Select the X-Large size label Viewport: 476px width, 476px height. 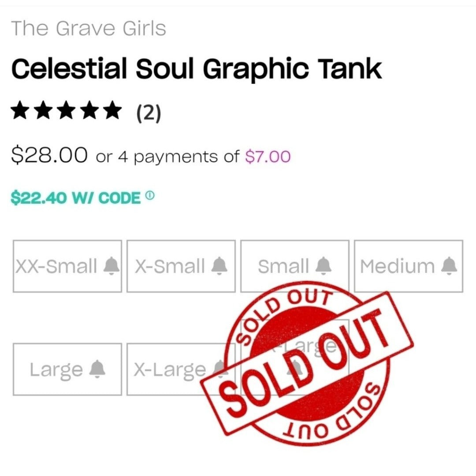click(170, 370)
